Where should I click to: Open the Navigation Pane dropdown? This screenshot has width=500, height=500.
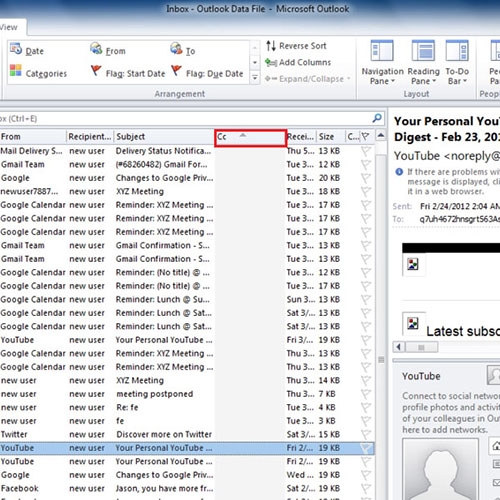(x=382, y=62)
